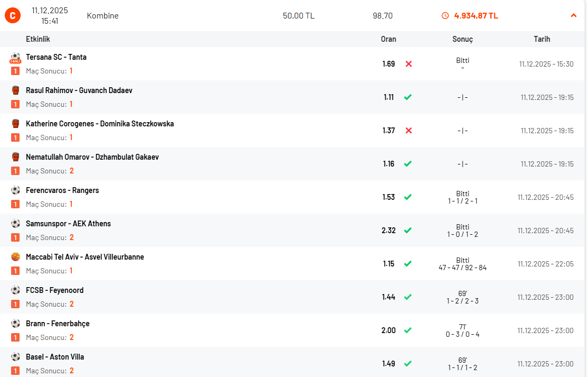Click odds 1.49 for Basel - Aston Villa

point(389,363)
